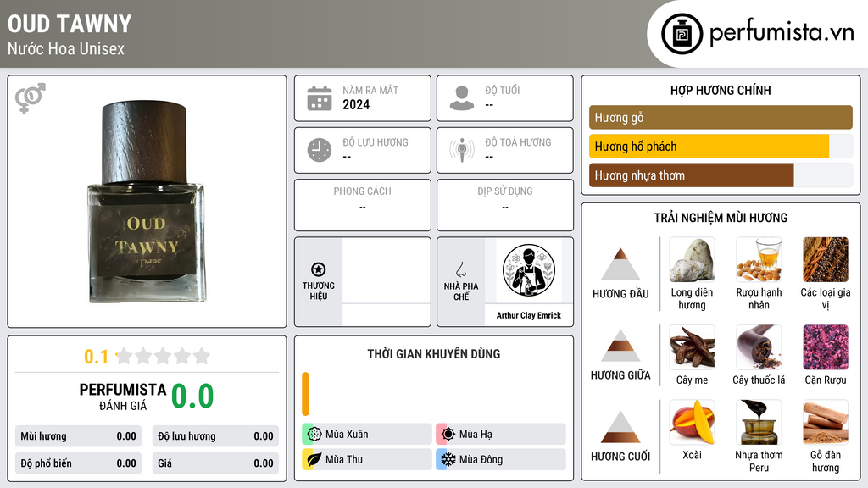
Task: Select the Mùa Thu season chip
Action: 367,459
